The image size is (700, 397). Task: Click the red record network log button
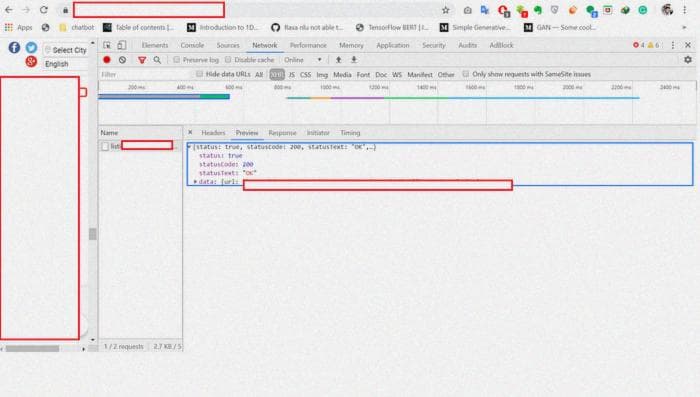[x=107, y=60]
